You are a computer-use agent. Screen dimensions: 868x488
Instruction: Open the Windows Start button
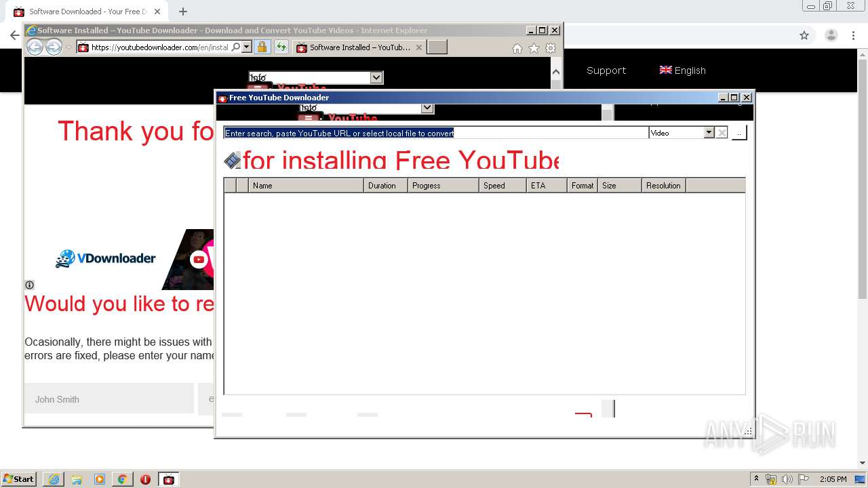tap(19, 479)
